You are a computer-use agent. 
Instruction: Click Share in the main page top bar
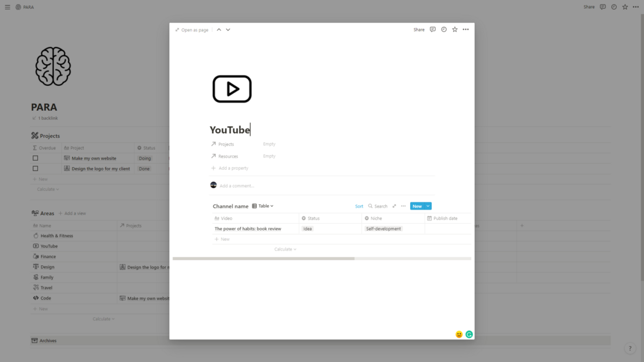tap(589, 7)
